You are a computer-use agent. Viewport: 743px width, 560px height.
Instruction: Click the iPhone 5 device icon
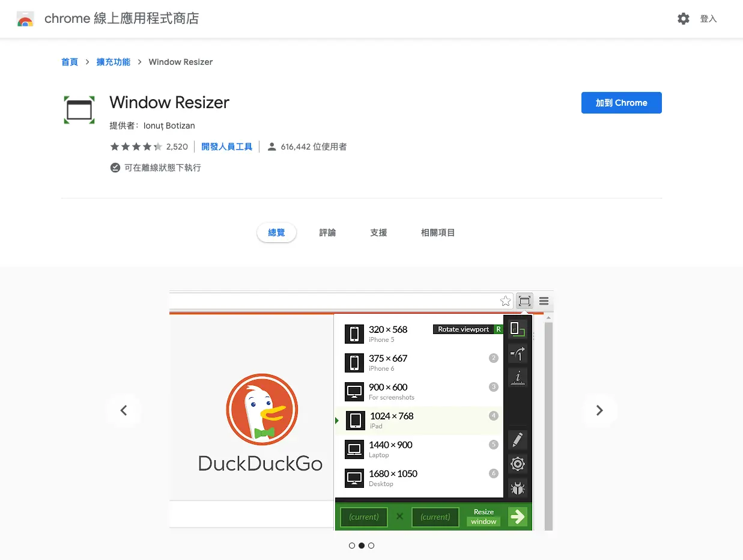[x=354, y=334]
